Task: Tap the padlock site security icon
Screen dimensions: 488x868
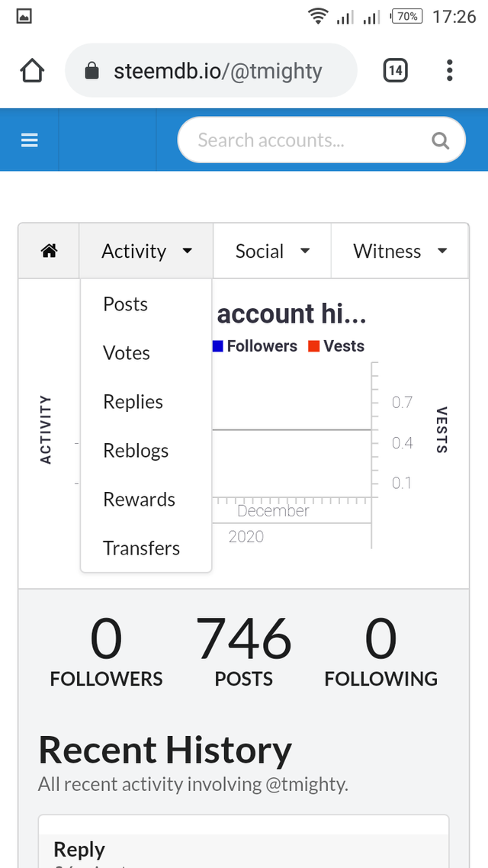Action: click(91, 72)
